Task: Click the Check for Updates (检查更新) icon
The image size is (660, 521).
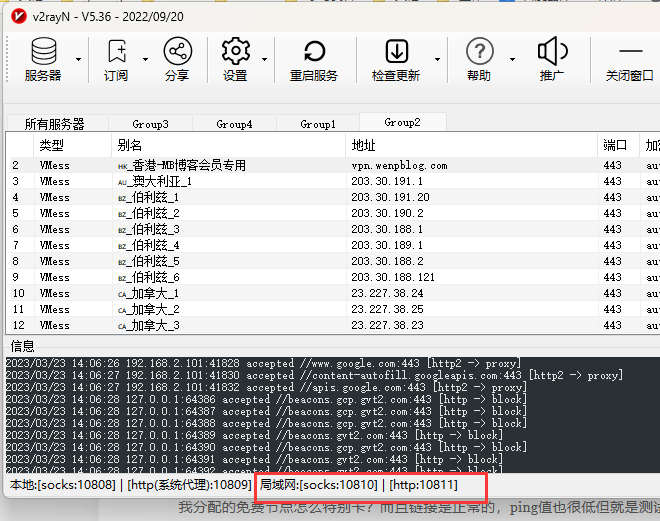Action: click(x=396, y=51)
